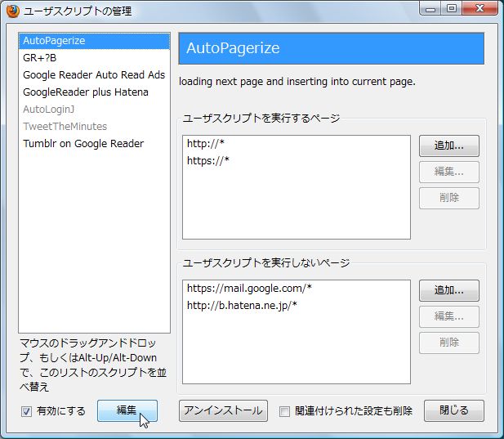
Task: Check 関連付けられた設定も削除 option
Action: (x=284, y=411)
